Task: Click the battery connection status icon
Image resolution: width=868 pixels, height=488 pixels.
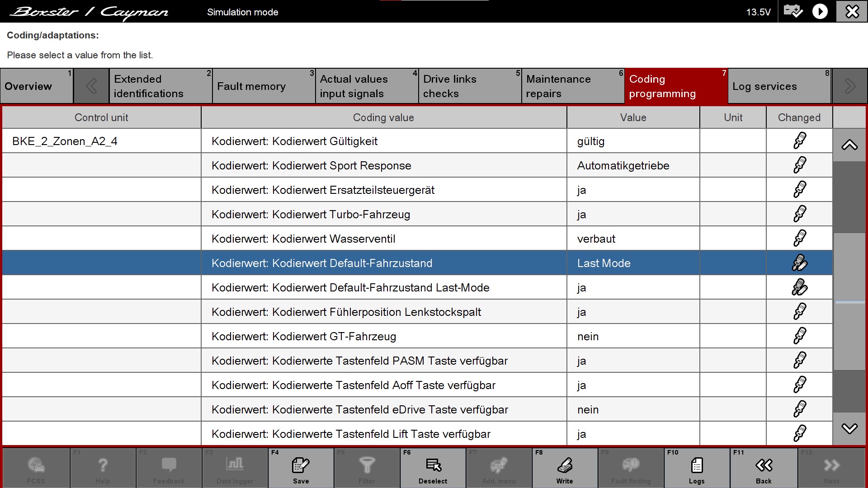Action: pos(793,11)
